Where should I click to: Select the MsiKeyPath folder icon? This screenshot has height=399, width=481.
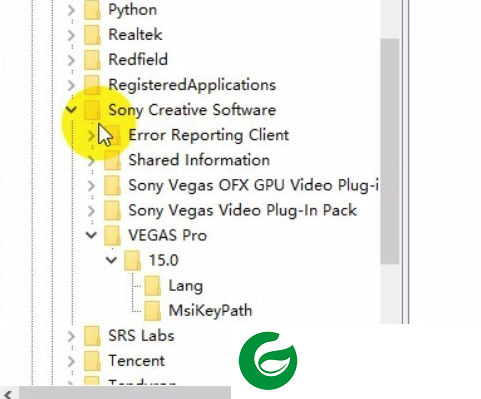pos(152,311)
